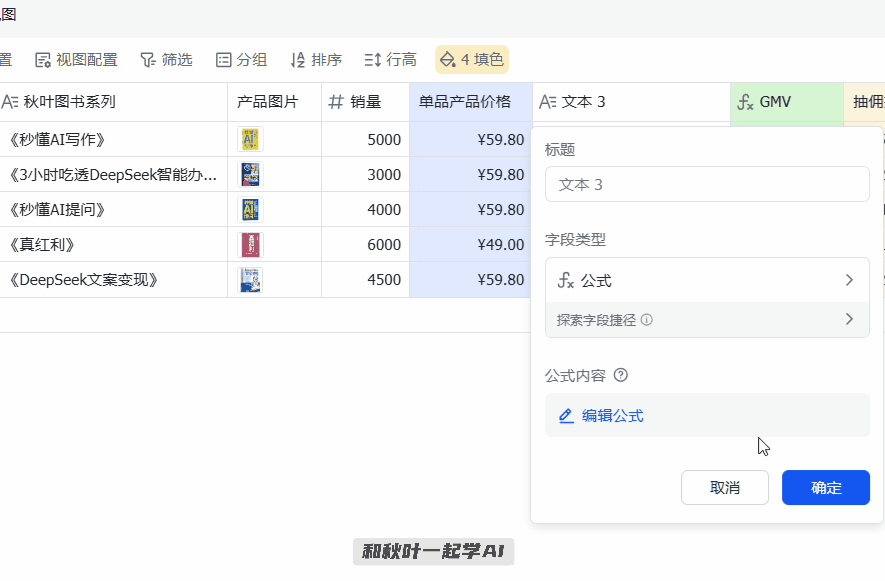Click the 4 填色 fill color button
The width and height of the screenshot is (885, 581).
472,60
